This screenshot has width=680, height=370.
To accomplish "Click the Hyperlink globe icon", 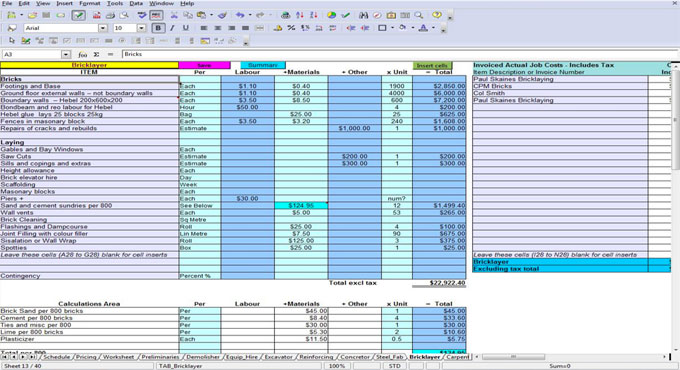I will [285, 15].
